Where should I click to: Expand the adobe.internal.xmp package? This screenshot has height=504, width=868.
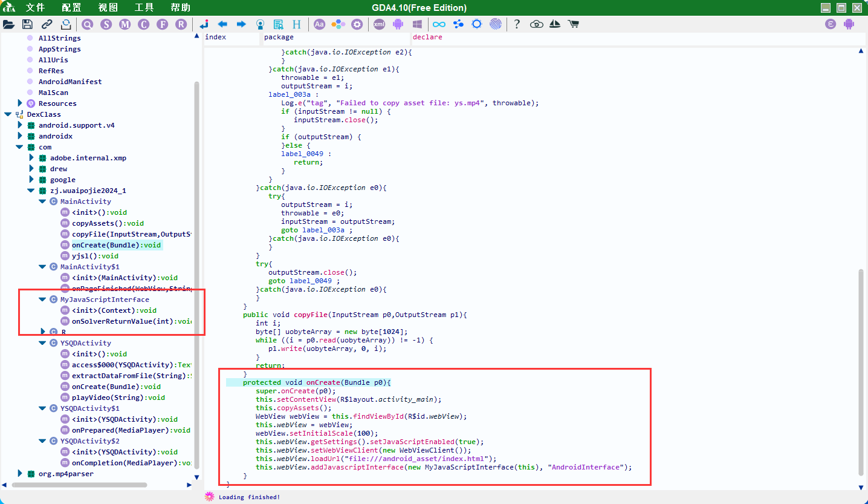pyautogui.click(x=31, y=158)
